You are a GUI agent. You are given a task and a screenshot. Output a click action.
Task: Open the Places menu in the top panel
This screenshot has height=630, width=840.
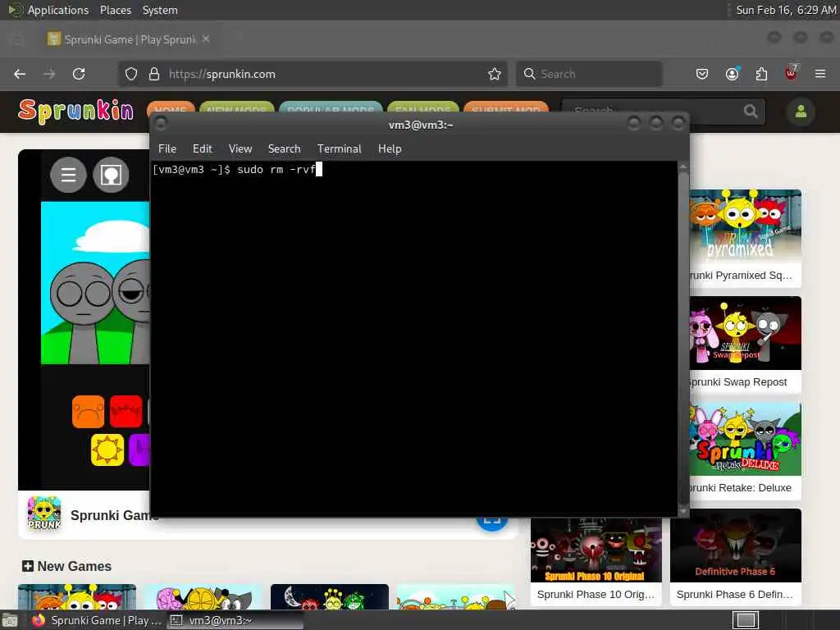coord(115,10)
